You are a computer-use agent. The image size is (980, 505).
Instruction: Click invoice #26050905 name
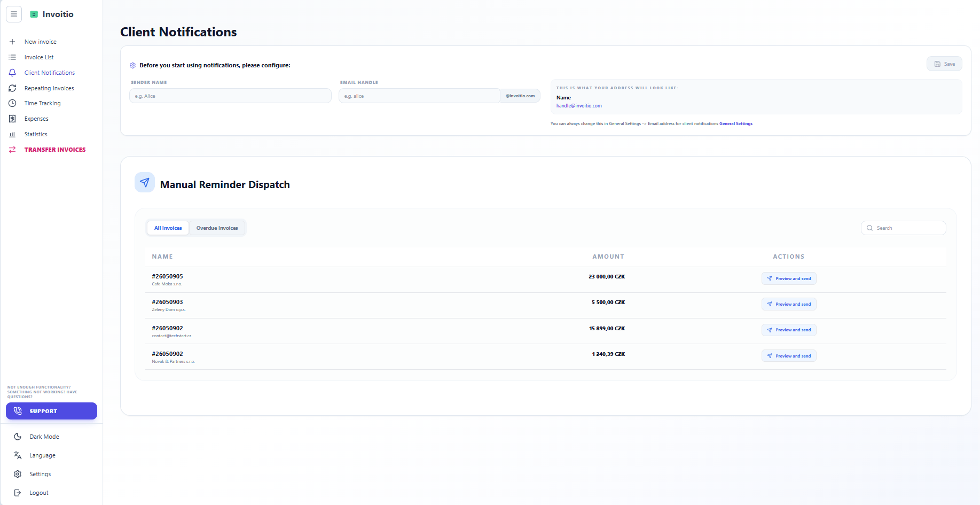pyautogui.click(x=167, y=276)
